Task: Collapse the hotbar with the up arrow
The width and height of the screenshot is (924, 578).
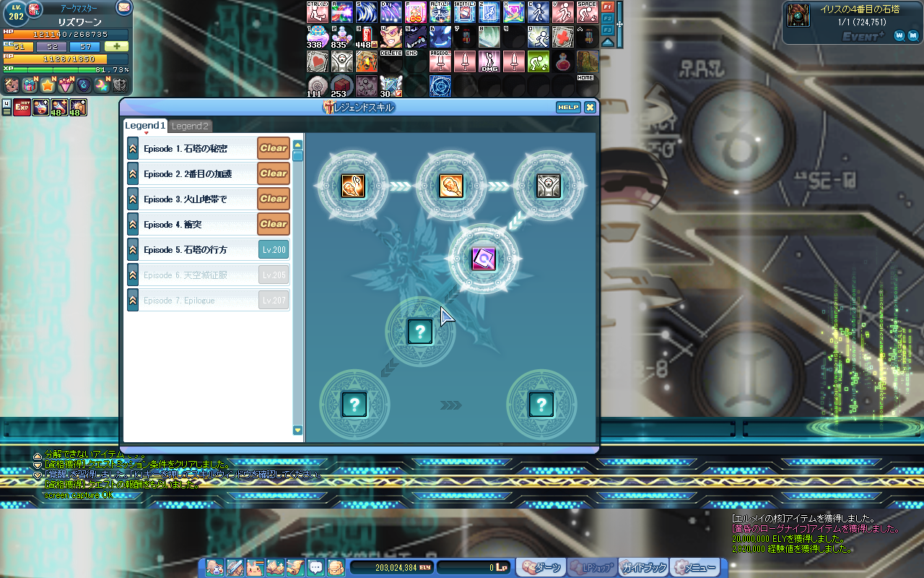Action: coord(607,41)
